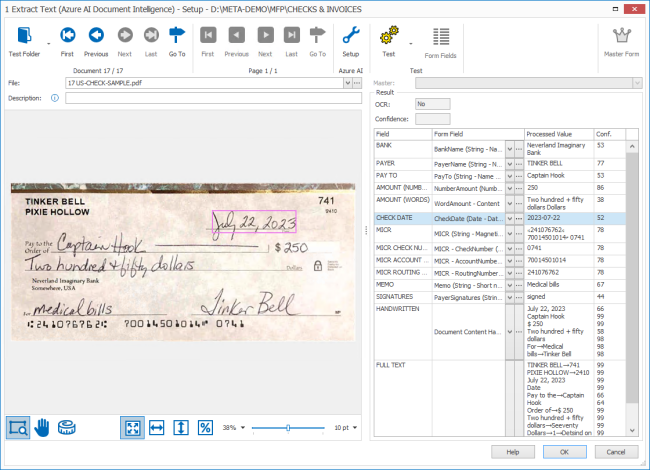Click the fit height icon
The image size is (650, 470).
[181, 427]
